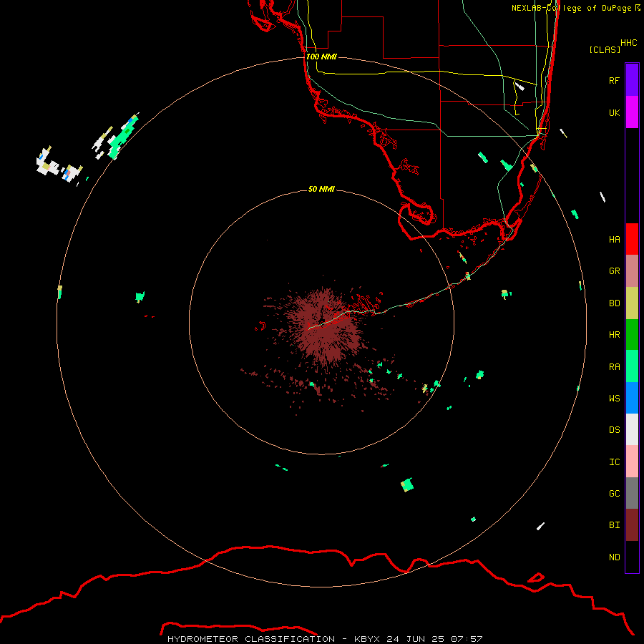
Task: Click the KBYX station identifier
Action: point(367,639)
